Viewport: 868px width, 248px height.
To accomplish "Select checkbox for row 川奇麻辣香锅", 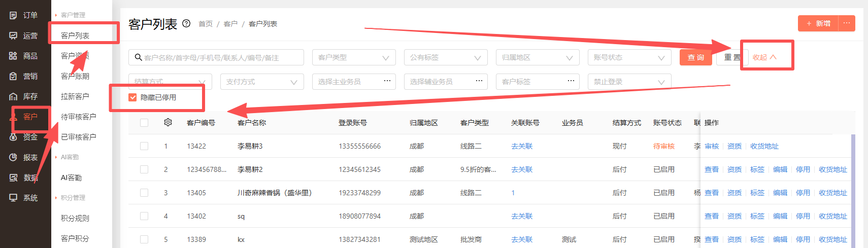I will point(144,193).
